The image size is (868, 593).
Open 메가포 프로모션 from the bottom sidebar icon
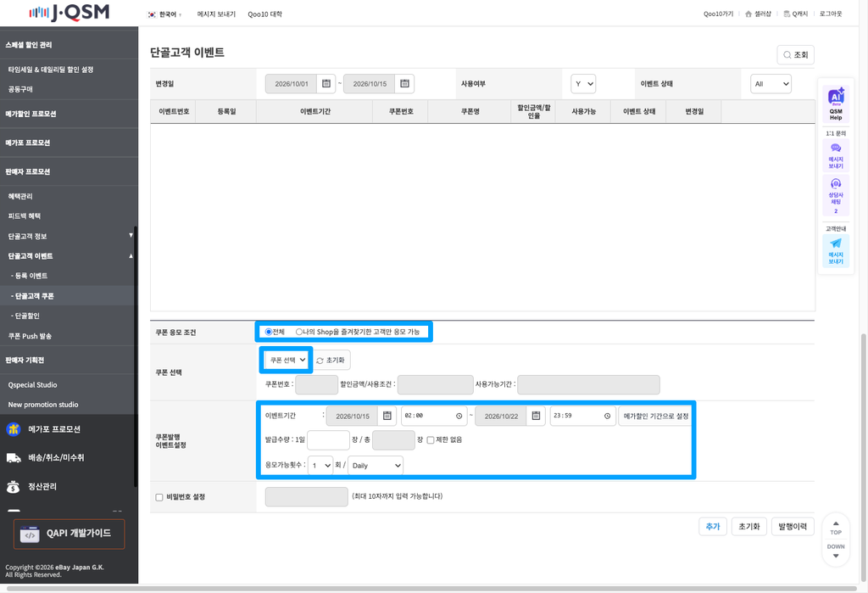14,429
